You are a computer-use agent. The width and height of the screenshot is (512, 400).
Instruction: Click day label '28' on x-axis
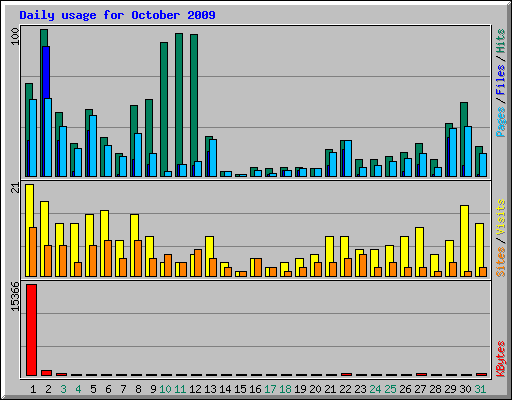pos(435,389)
